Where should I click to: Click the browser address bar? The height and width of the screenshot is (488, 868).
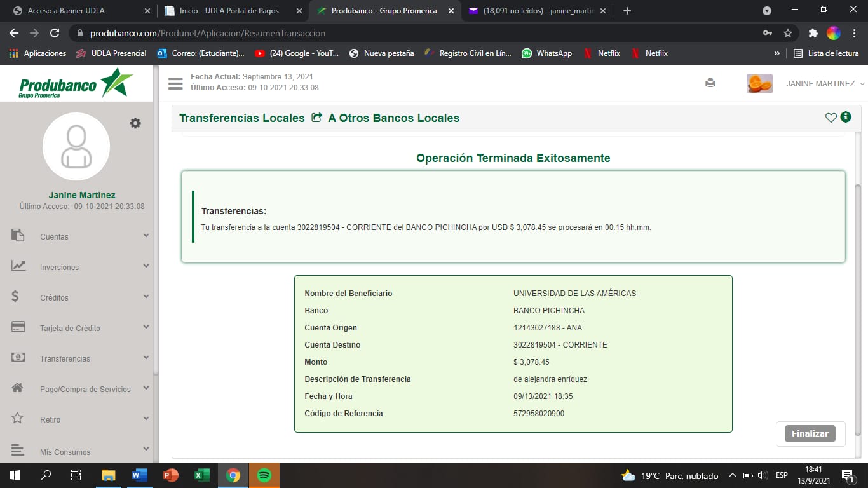coord(381,33)
